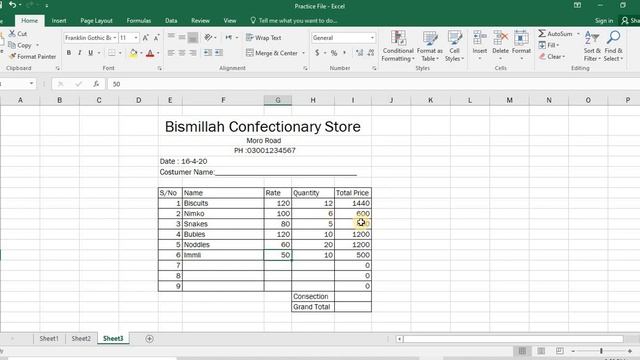Click Delete cells button
640x360 pixels.
pyautogui.click(x=500, y=46)
